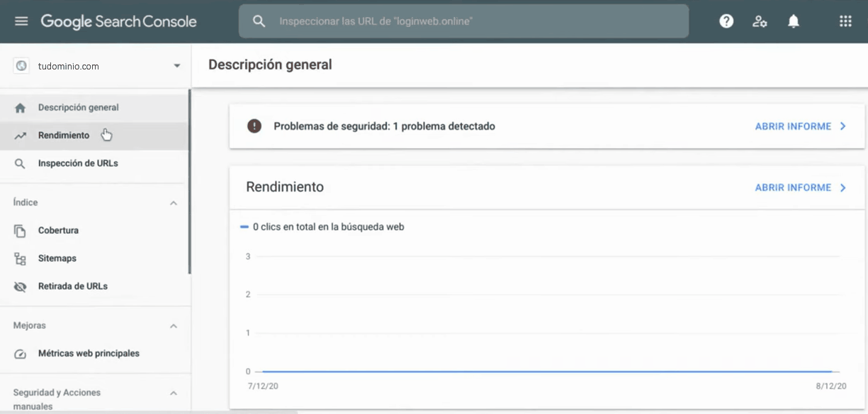Click the 7/12/20 date label on chart
868x414 pixels.
coord(263,387)
